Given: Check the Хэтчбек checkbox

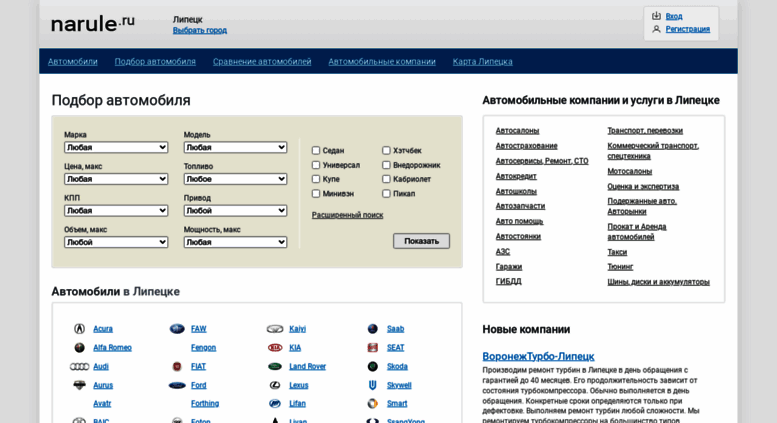Looking at the screenshot, I should point(386,150).
